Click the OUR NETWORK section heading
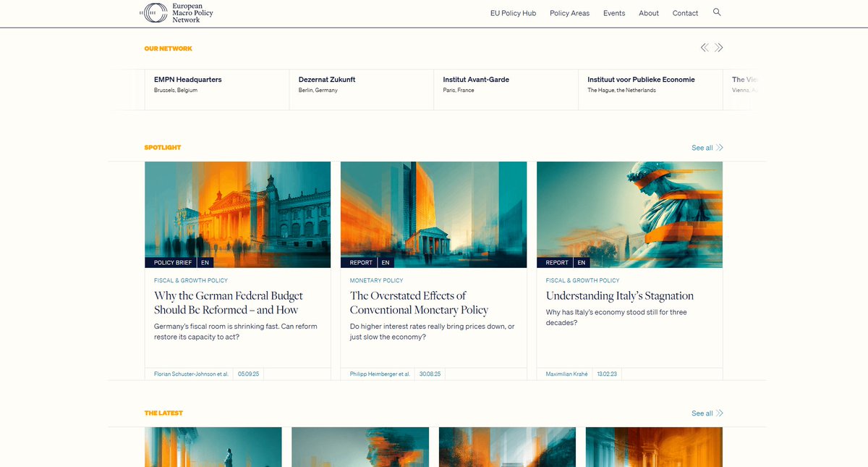The height and width of the screenshot is (467, 868). pos(169,49)
